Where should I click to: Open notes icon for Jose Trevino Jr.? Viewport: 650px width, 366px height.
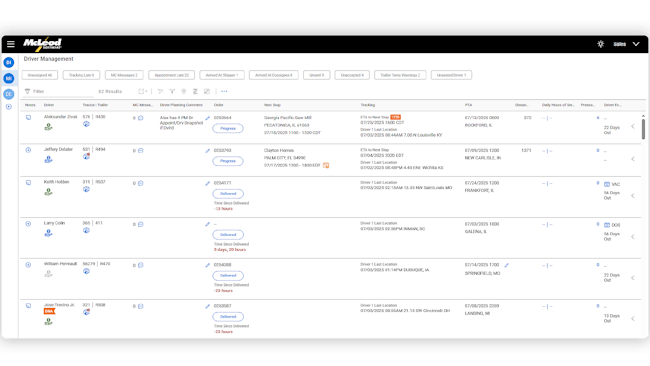[x=28, y=305]
